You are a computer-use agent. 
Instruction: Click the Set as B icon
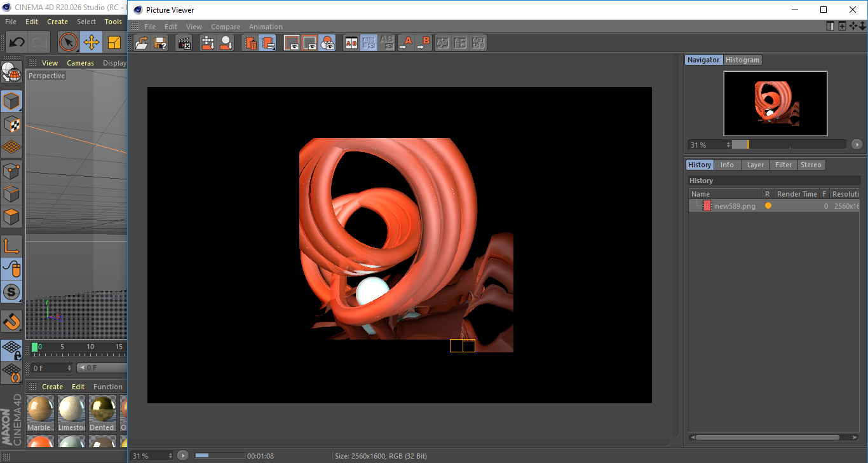423,43
